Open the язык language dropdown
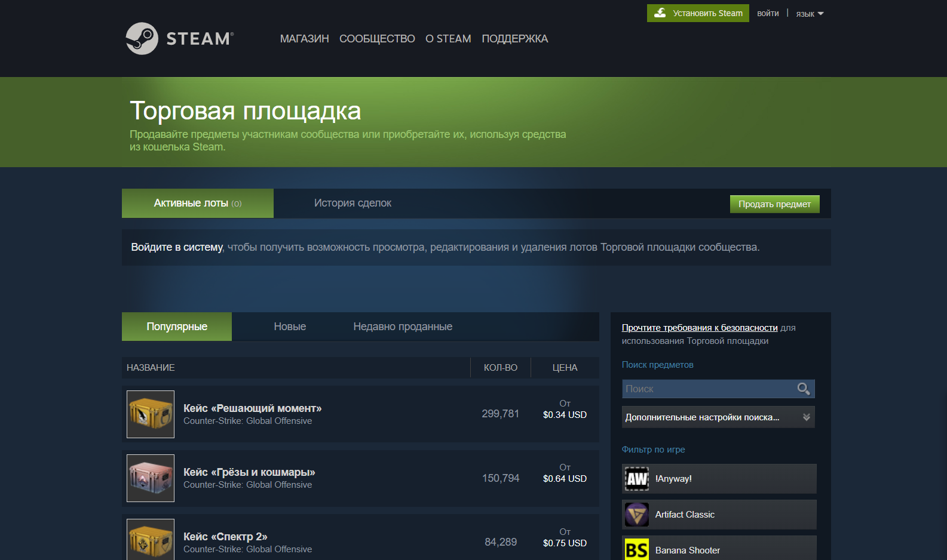 pyautogui.click(x=810, y=14)
